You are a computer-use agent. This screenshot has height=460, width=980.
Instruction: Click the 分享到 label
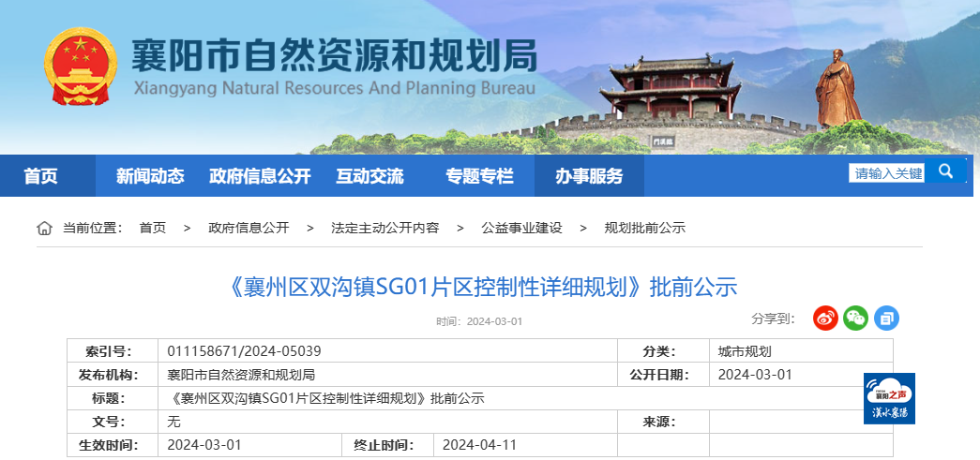pyautogui.click(x=773, y=319)
